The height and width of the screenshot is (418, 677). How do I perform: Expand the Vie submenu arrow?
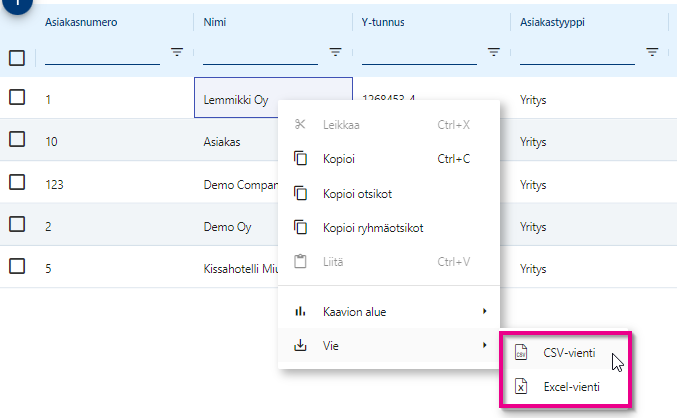click(x=485, y=346)
